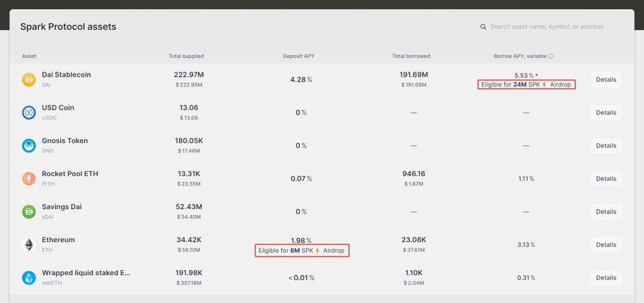
Task: Click the Rocket Pool ETH icon
Action: [x=29, y=178]
